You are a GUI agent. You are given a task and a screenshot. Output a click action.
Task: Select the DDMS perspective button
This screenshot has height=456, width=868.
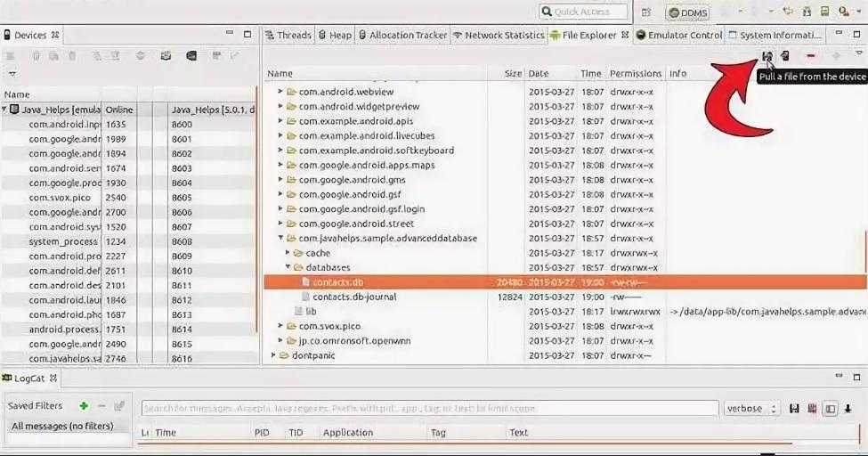pyautogui.click(x=687, y=12)
